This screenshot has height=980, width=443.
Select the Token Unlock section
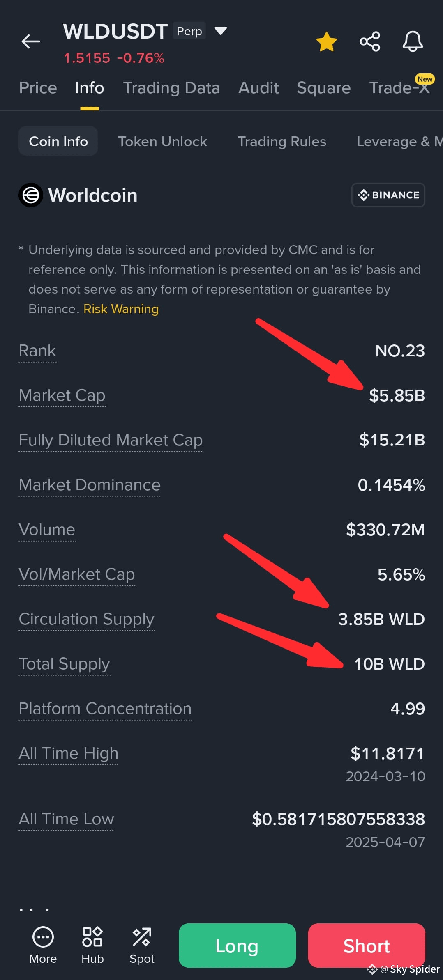coord(163,141)
